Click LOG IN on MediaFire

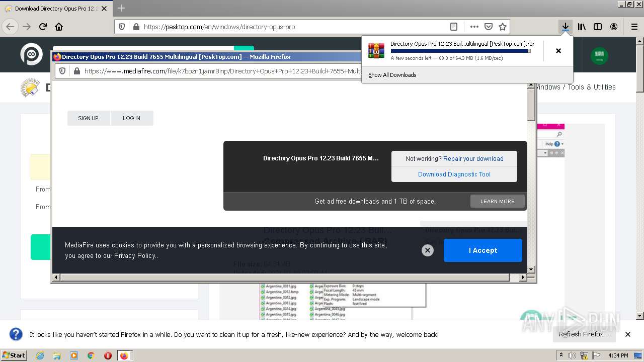131,118
